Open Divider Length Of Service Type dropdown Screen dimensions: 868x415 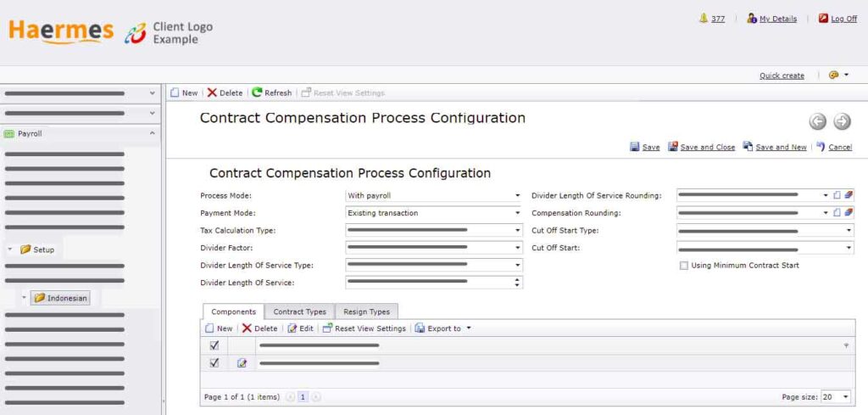tap(518, 266)
